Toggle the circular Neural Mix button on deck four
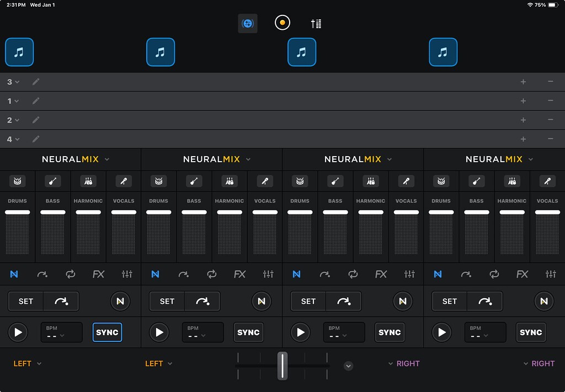This screenshot has height=392, width=565. click(x=544, y=301)
